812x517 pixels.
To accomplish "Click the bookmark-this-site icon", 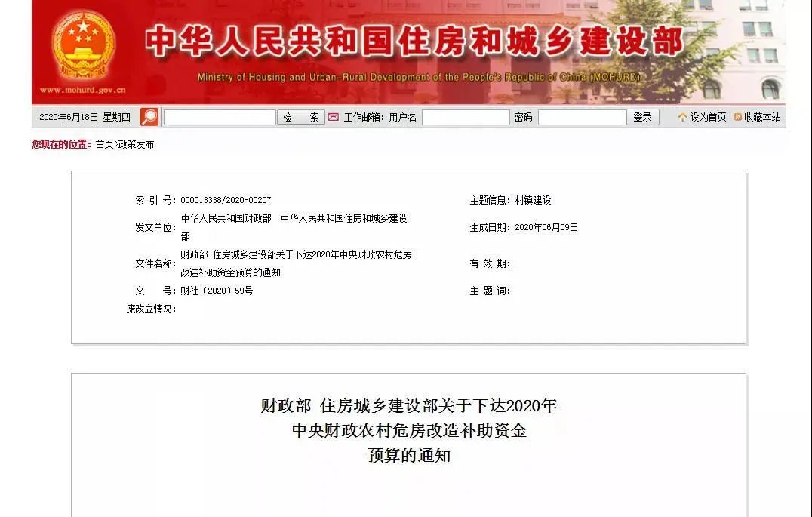I will pyautogui.click(x=738, y=117).
